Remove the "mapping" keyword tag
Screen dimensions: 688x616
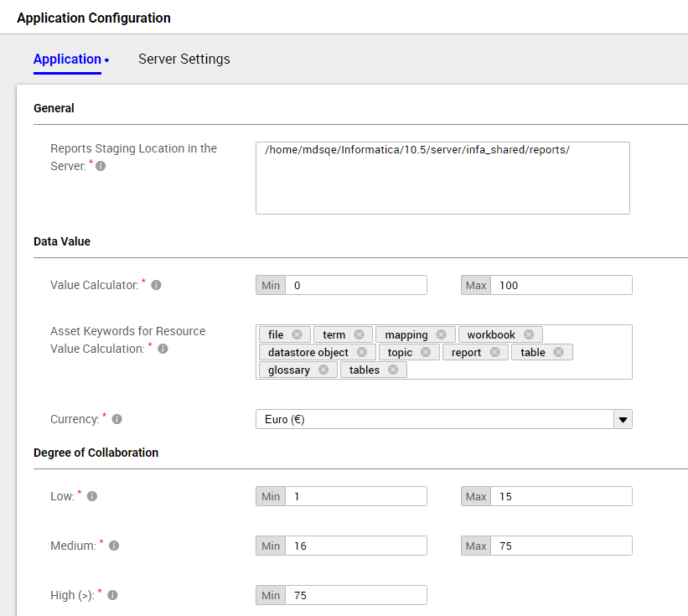442,334
